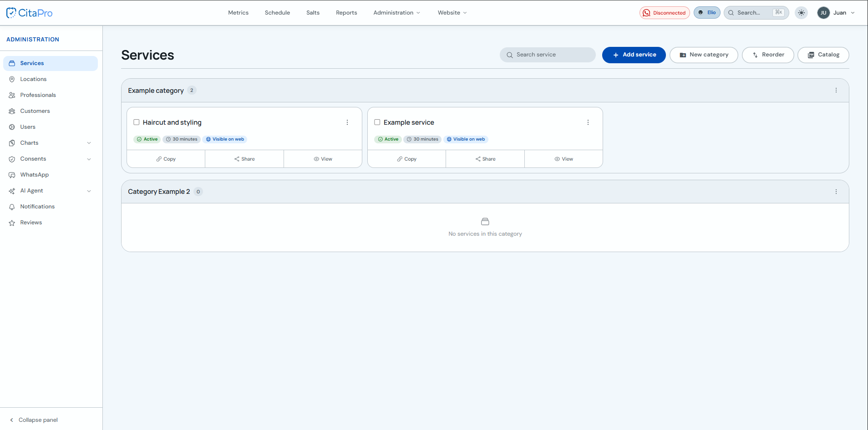Click the arrows icon in Reorder

tap(755, 55)
